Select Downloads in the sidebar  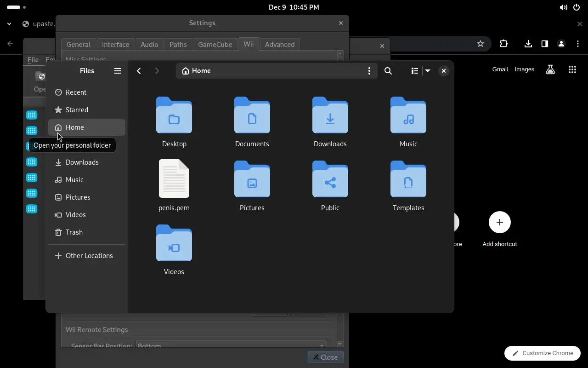[87, 162]
